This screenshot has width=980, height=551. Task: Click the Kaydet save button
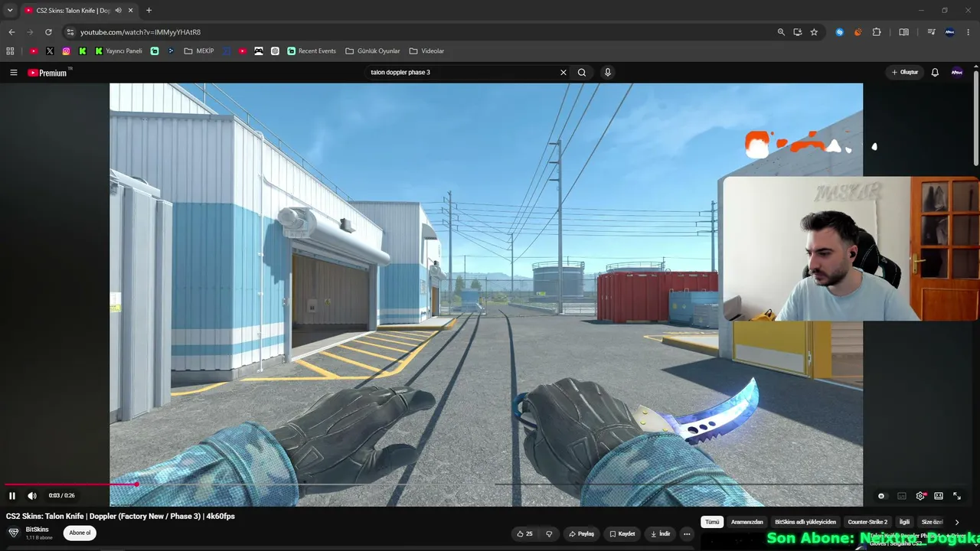pos(622,534)
